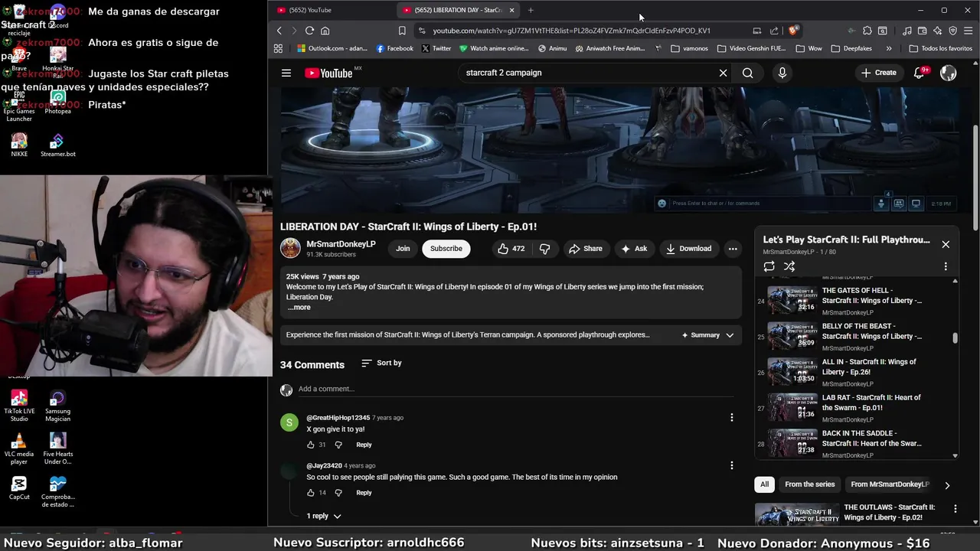Click the page vertical scrollbar
This screenshot has width=980, height=551.
(x=975, y=176)
